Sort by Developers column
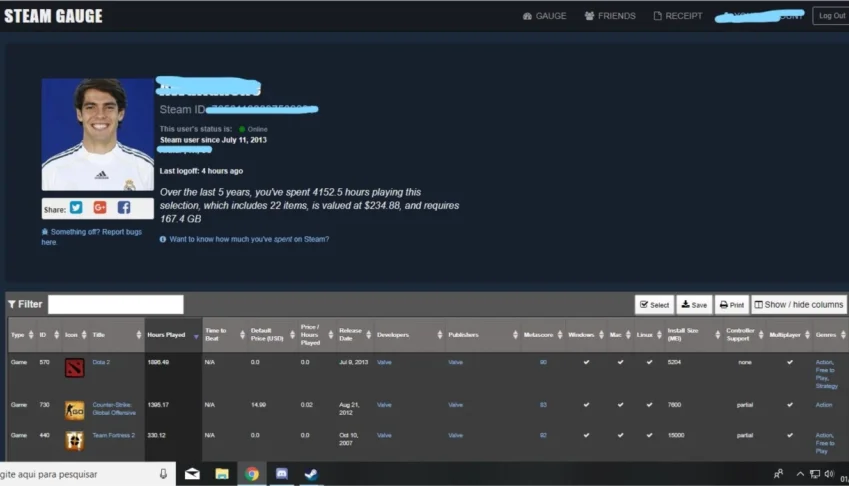 point(409,335)
